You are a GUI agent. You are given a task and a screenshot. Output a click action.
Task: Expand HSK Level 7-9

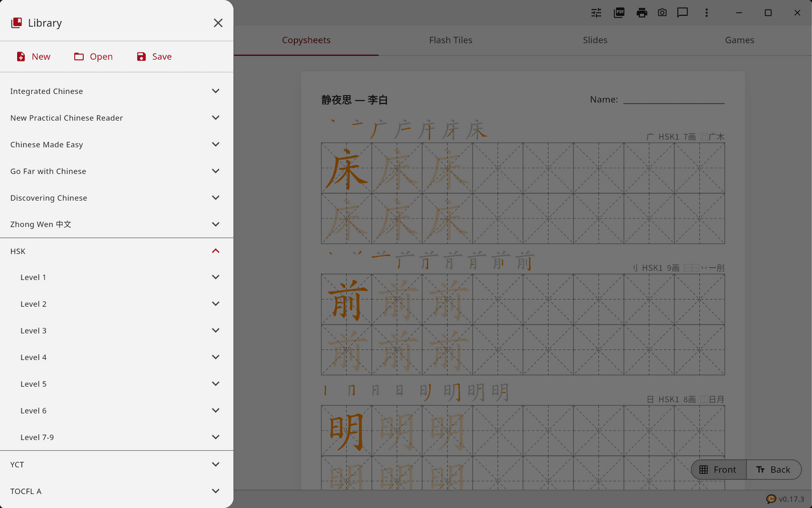pyautogui.click(x=117, y=437)
